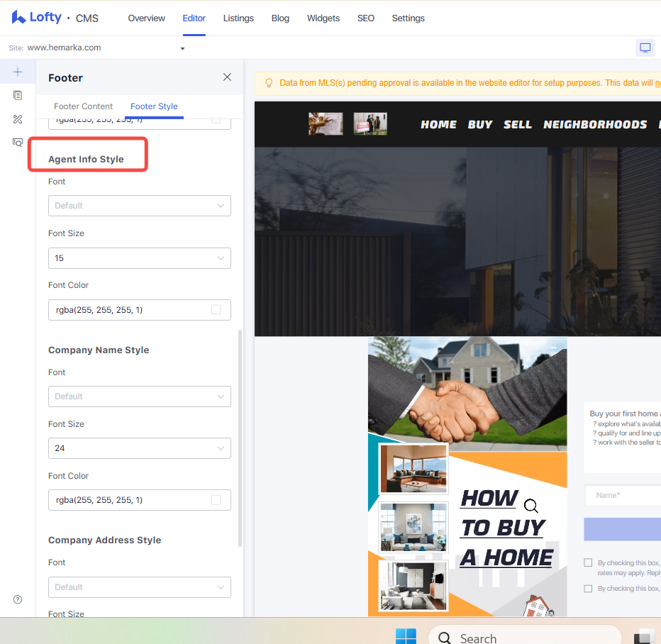661x644 pixels.
Task: Switch to Footer Content tab
Action: tap(83, 106)
